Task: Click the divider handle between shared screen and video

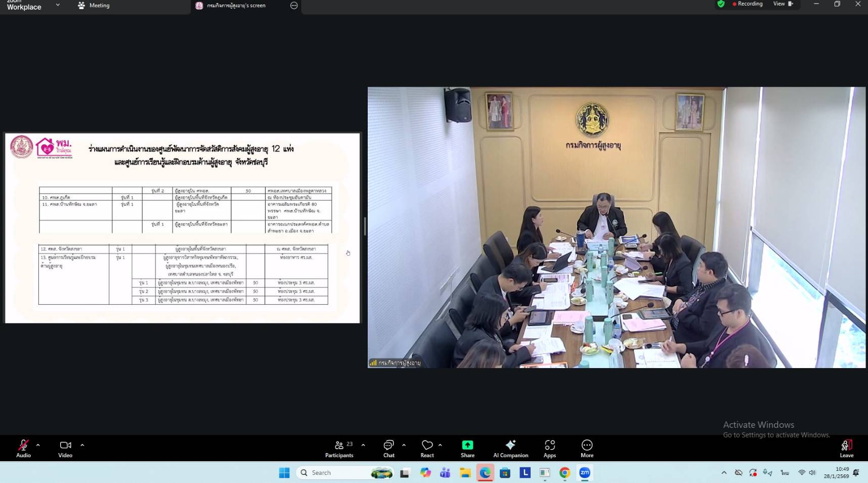Action: tap(364, 226)
